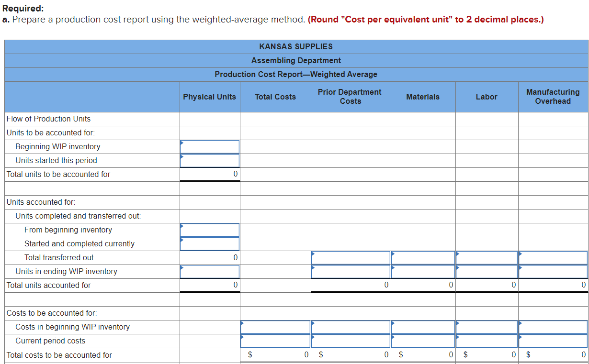
Task: Click Materials input for Current period costs
Action: (x=423, y=341)
